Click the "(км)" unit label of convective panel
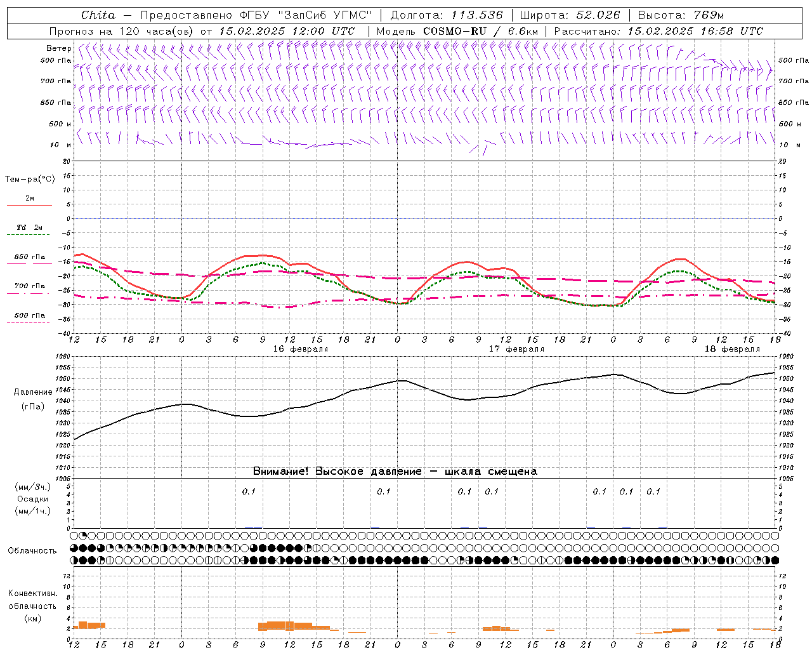Screen dimensions: 812x650 pos(33,618)
